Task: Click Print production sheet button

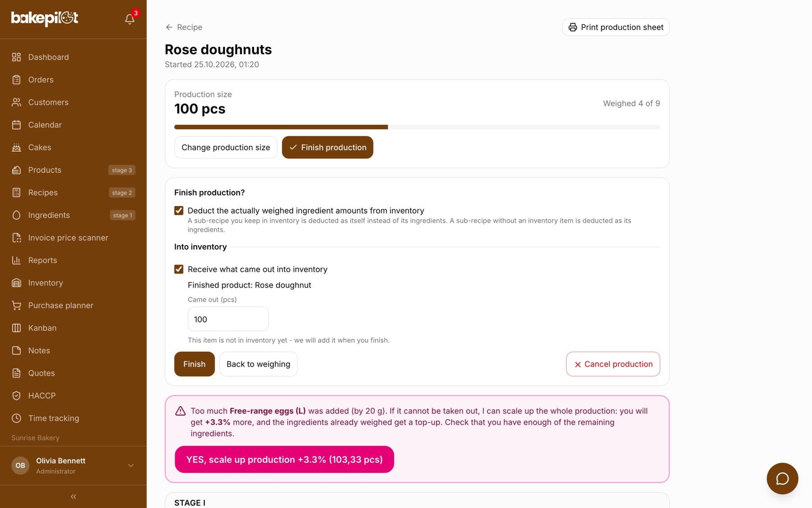Action: coord(616,27)
